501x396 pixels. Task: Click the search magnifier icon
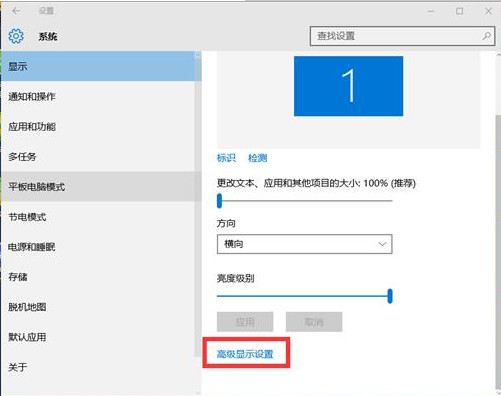tap(486, 36)
